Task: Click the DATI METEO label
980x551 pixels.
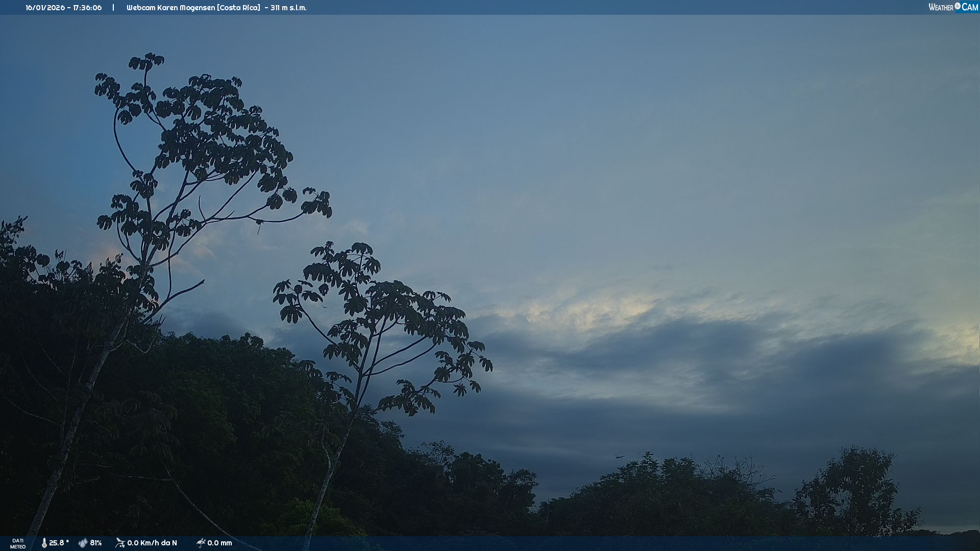Action: (x=18, y=543)
